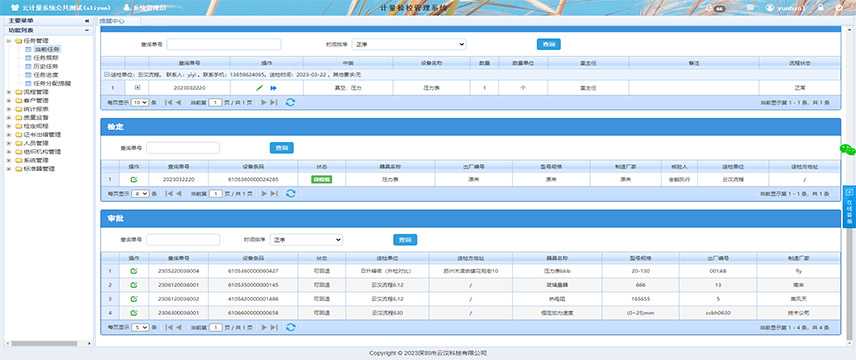
Task: Go to previous page in top task table
Action: (x=178, y=102)
